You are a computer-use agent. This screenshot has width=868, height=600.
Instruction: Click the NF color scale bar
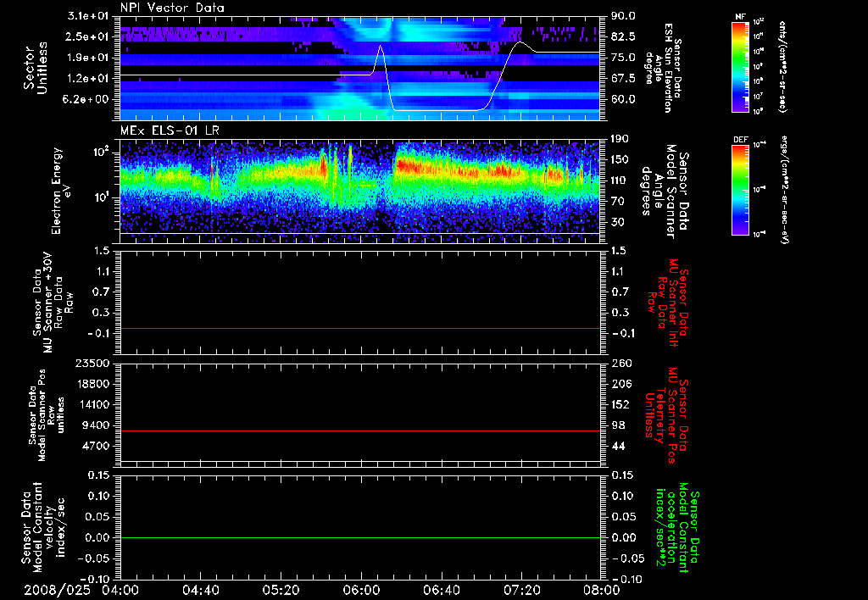point(740,66)
